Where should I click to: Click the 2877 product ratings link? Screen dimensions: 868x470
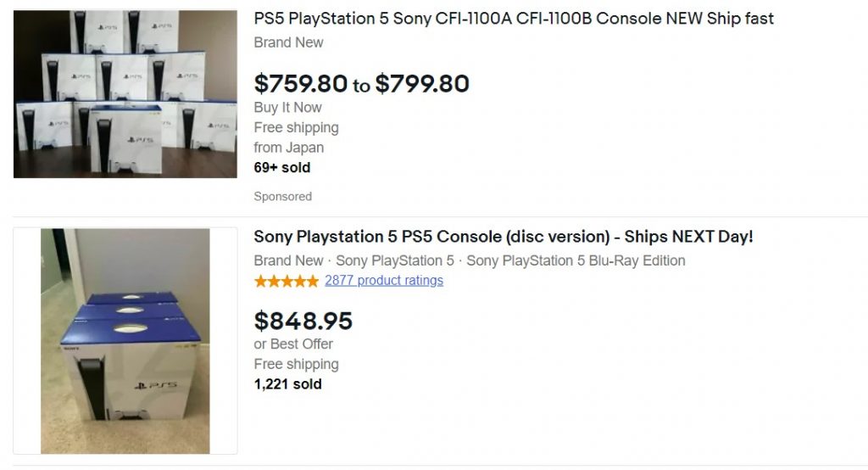pos(384,281)
